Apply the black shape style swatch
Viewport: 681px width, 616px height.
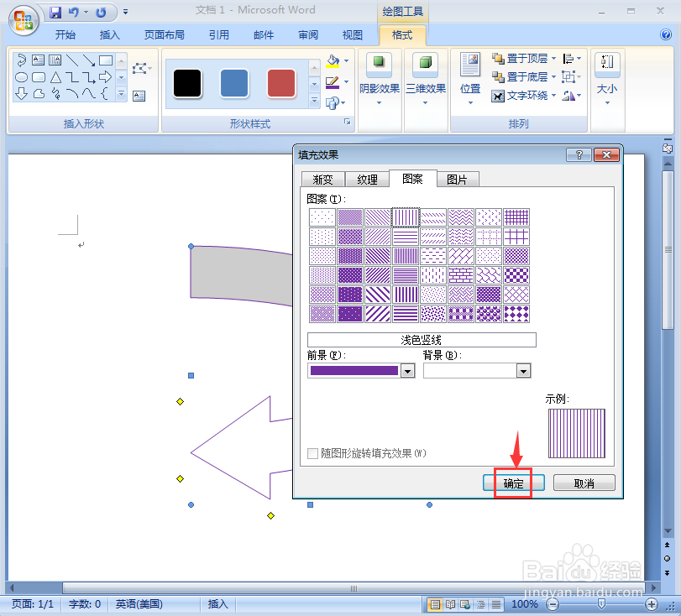tap(187, 83)
